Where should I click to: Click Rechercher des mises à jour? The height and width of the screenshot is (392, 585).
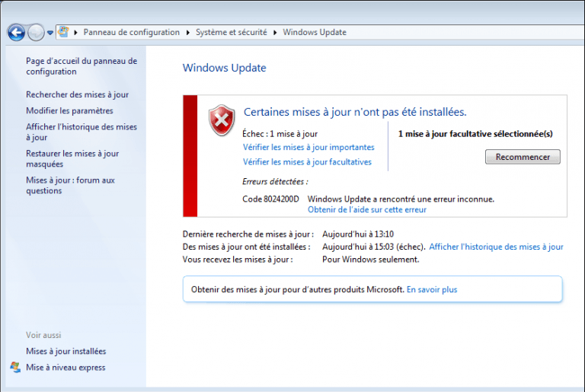pyautogui.click(x=77, y=94)
